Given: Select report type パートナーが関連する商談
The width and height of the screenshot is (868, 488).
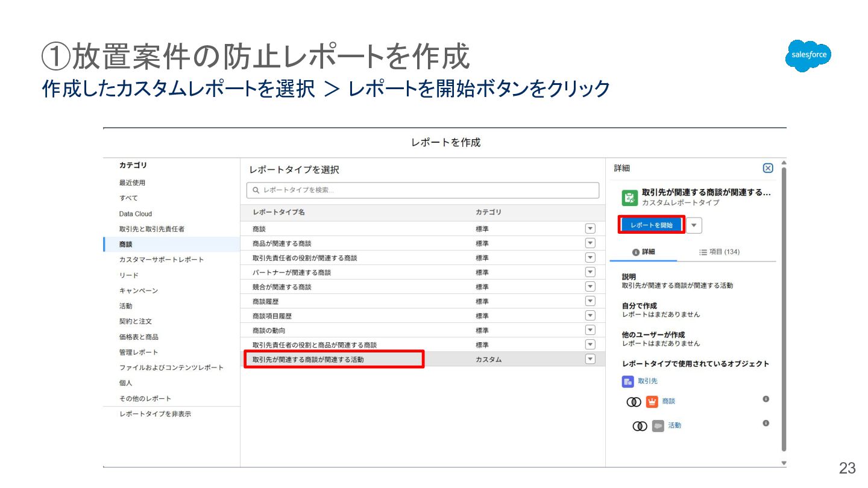Looking at the screenshot, I should click(292, 272).
